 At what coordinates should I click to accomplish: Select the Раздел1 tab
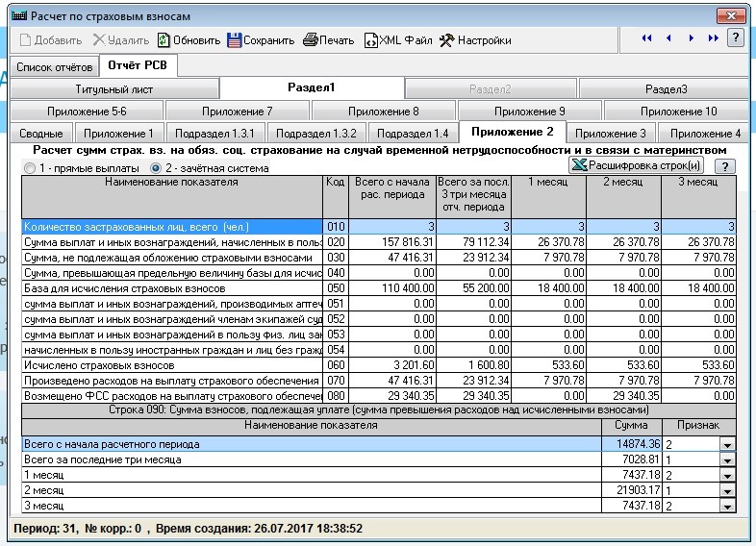click(312, 87)
